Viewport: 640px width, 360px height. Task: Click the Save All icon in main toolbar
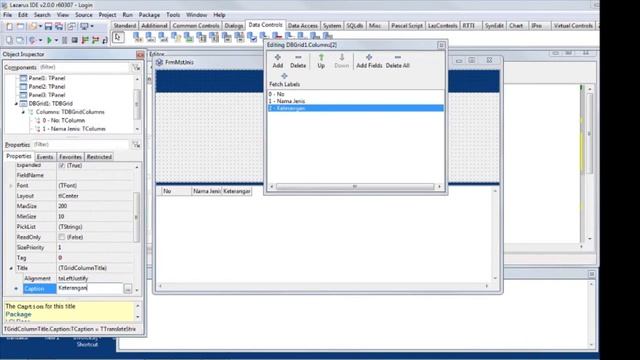[x=59, y=27]
